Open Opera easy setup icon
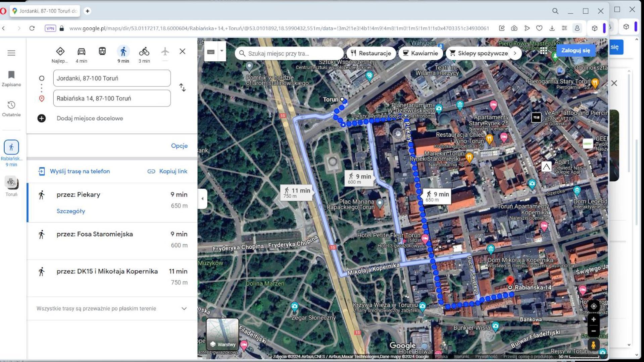644x362 pixels. tap(564, 28)
